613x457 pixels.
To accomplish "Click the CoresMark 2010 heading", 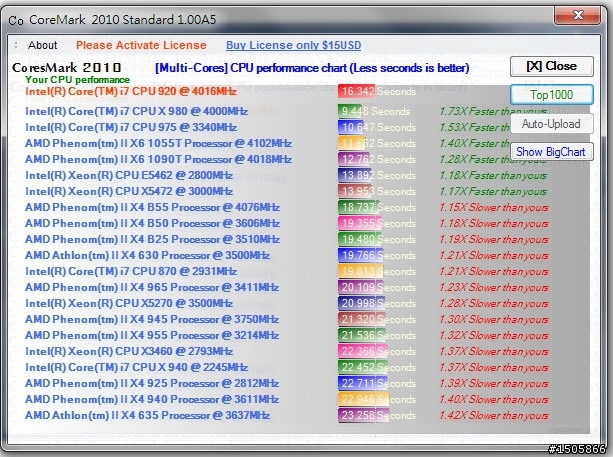I will pos(67,68).
